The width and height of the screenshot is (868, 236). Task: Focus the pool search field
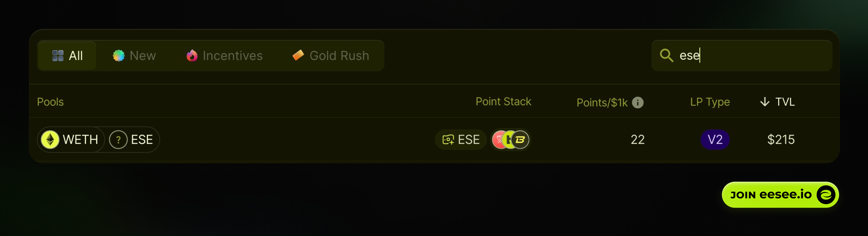tap(742, 56)
